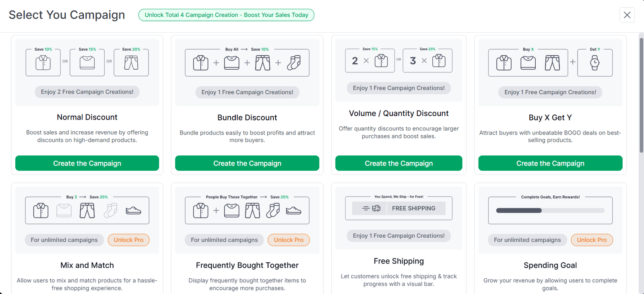Create the Buy X Get Y campaign

click(550, 163)
